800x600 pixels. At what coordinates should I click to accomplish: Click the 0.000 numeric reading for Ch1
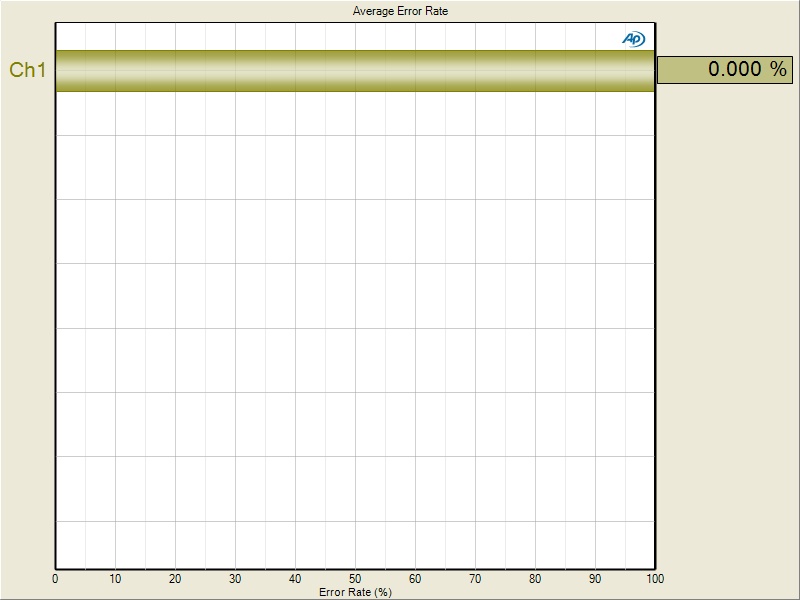pos(734,69)
